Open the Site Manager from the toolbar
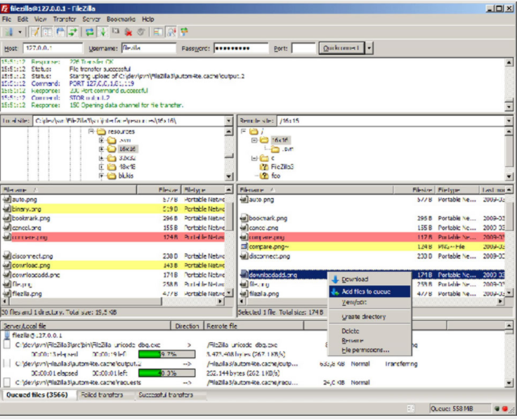 8,32
